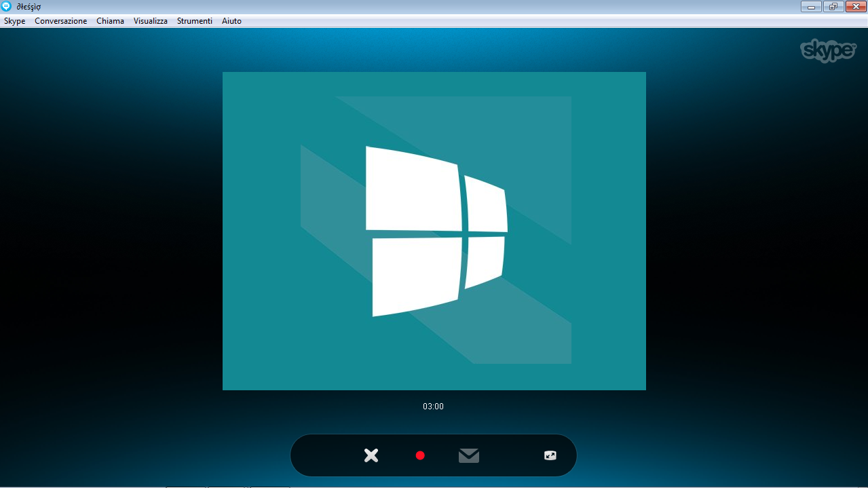The image size is (868, 488).
Task: Open the Conversazione menu
Action: click(x=61, y=21)
